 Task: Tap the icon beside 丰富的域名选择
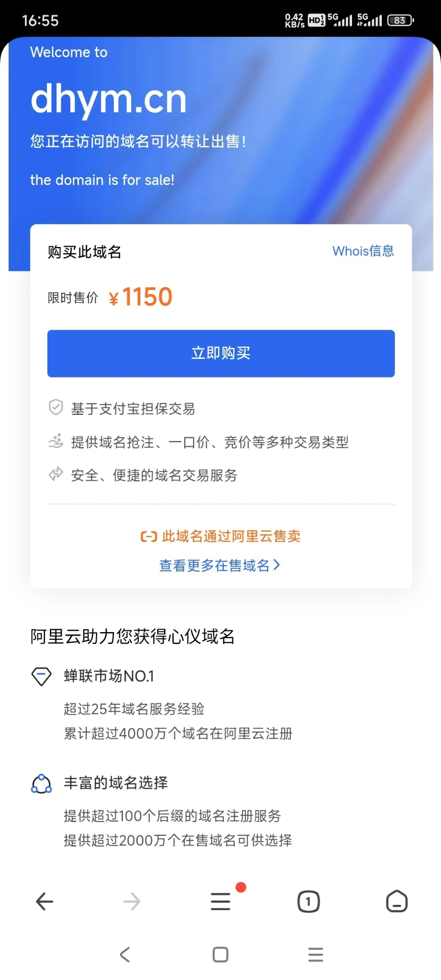tap(41, 783)
